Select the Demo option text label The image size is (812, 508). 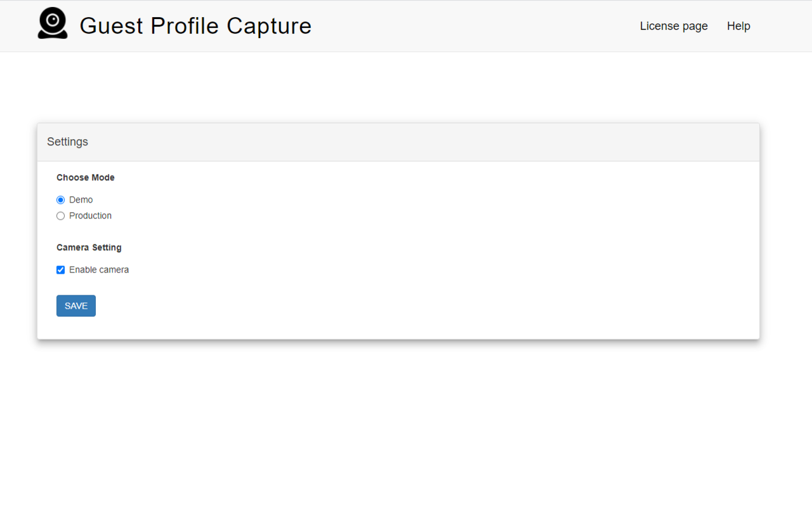[80, 199]
